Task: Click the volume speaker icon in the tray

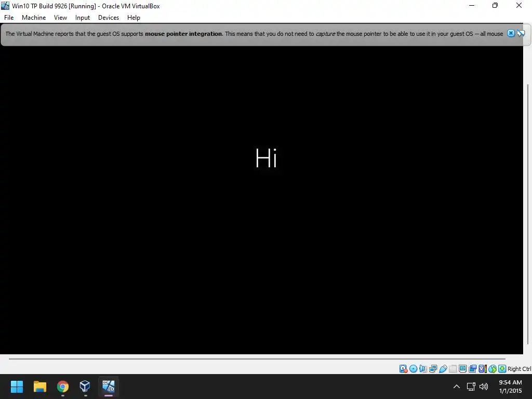Action: click(x=484, y=387)
